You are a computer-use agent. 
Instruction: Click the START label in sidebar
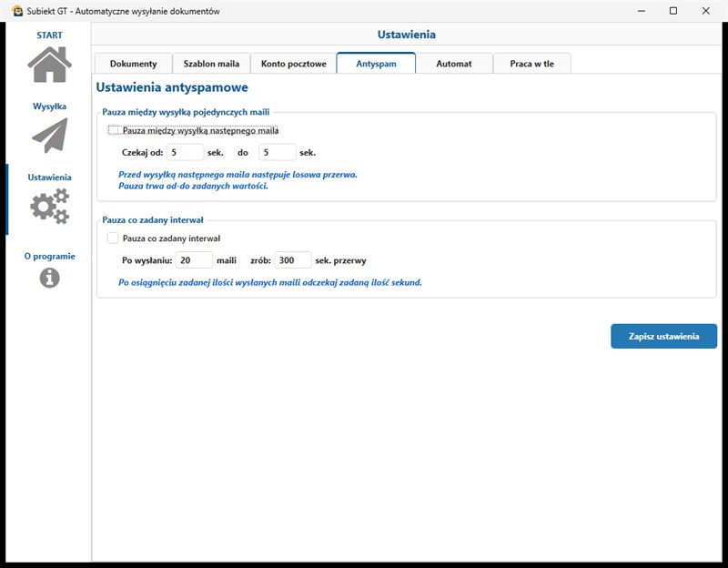tap(50, 35)
